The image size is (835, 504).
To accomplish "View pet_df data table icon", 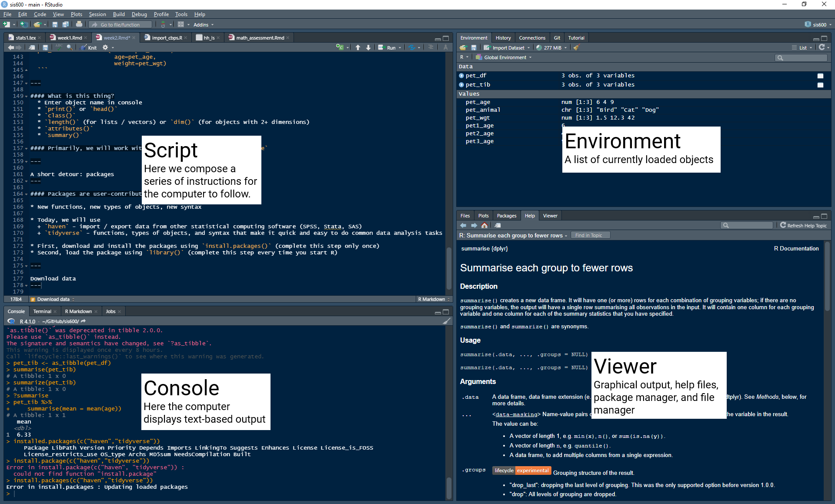I will tap(820, 76).
